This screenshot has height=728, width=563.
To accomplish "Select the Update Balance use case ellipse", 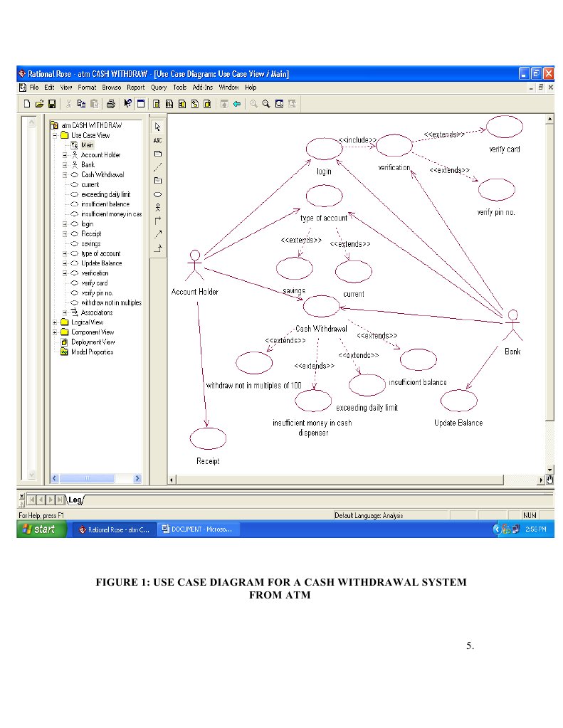I will tap(459, 401).
